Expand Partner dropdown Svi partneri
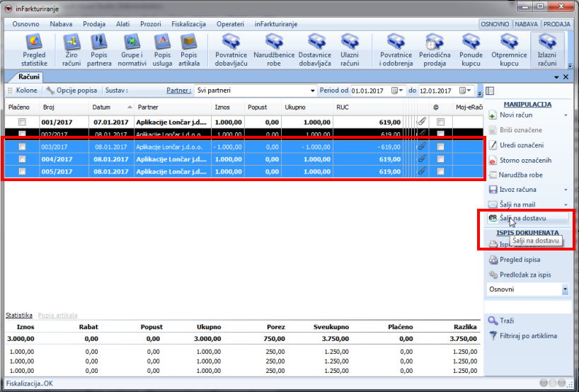The image size is (579, 392). [312, 91]
